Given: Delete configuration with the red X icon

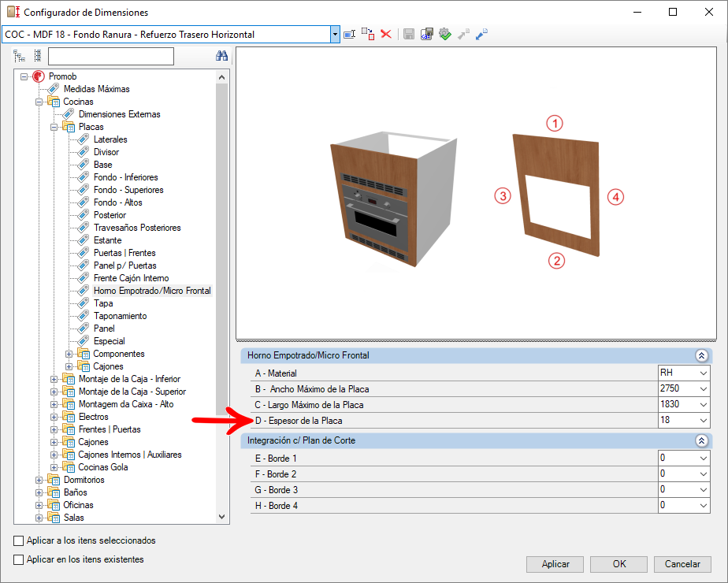Looking at the screenshot, I should [386, 34].
